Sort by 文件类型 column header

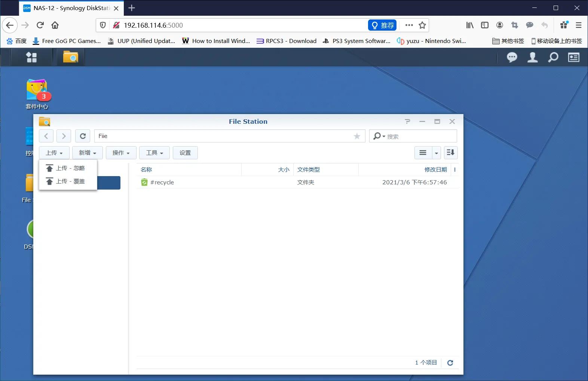click(x=326, y=170)
